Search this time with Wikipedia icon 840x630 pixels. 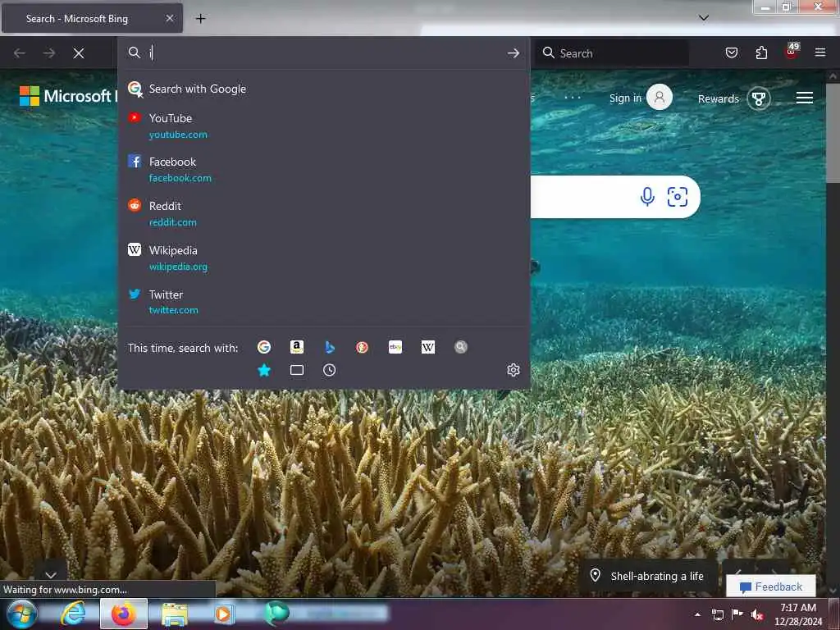tap(428, 347)
